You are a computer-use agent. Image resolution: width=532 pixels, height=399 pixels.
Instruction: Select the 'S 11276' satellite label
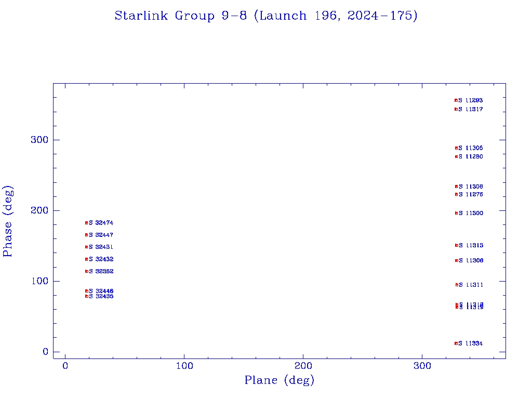(471, 194)
